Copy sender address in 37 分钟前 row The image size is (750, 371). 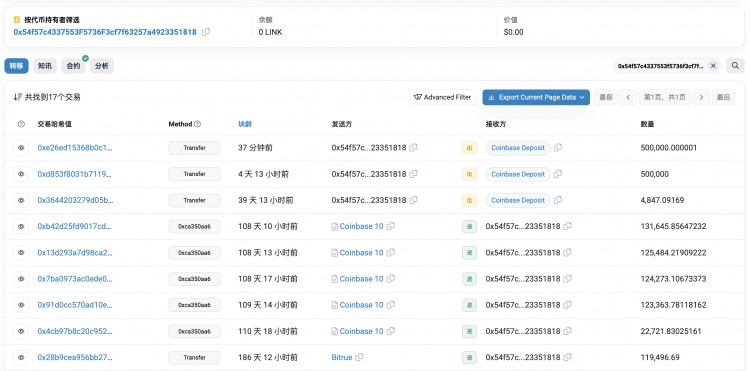[413, 148]
